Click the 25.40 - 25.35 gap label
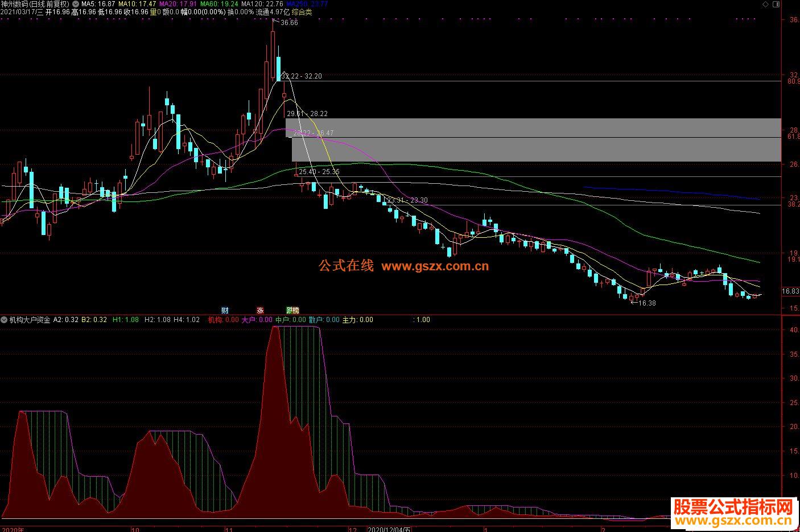The image size is (800, 532). pyautogui.click(x=319, y=172)
